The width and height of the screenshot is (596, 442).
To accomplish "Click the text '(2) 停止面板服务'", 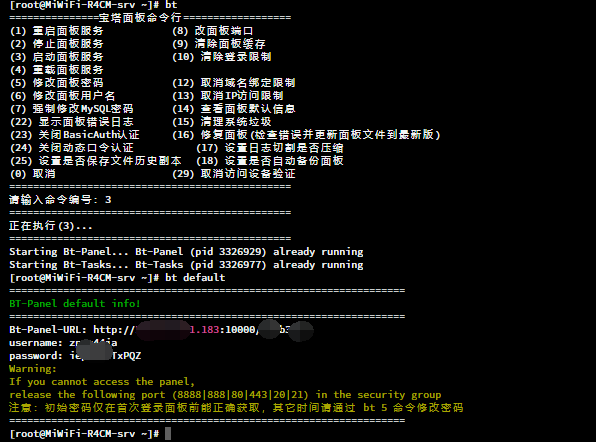I will tap(57, 44).
